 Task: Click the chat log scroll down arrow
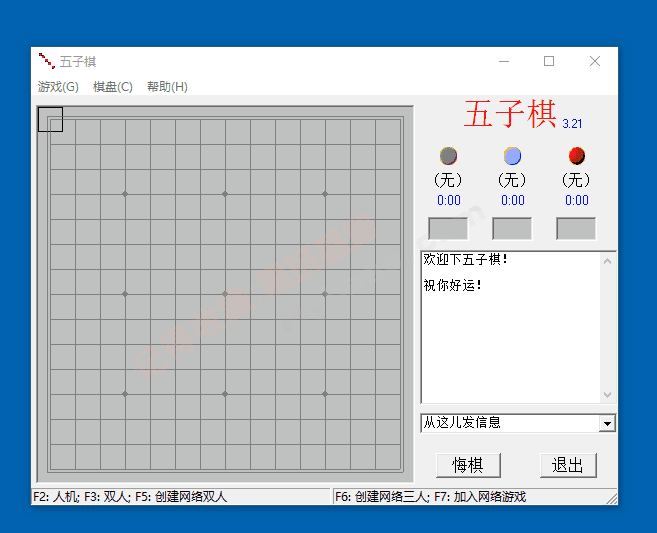608,395
